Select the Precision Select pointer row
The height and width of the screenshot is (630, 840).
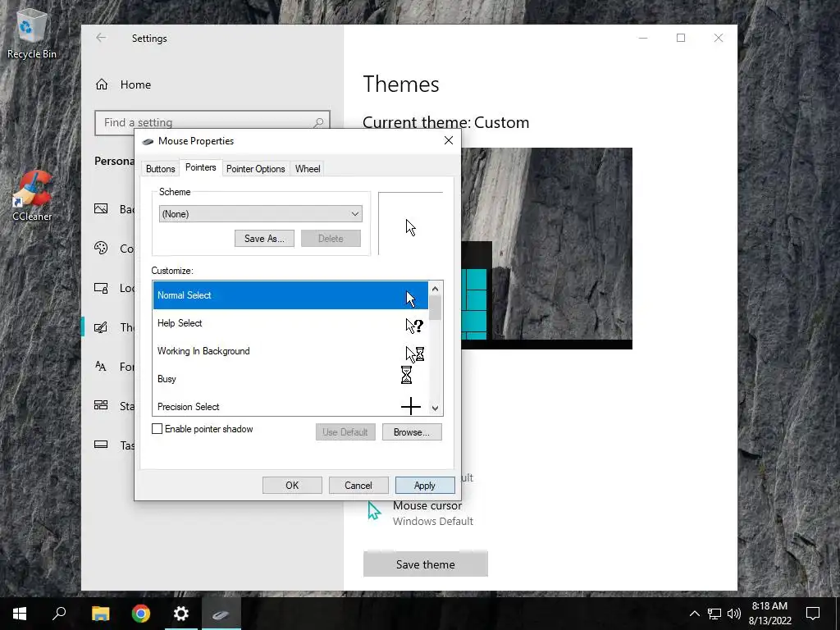click(290, 406)
